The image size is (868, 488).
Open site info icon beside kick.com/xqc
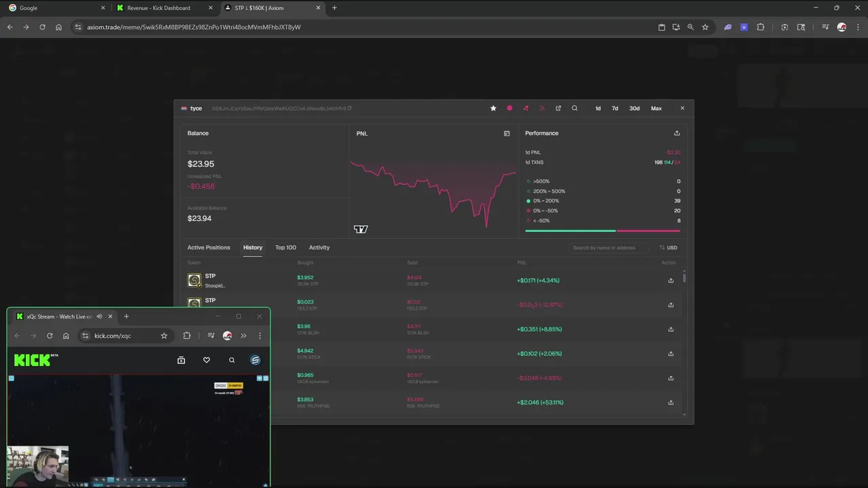click(85, 335)
